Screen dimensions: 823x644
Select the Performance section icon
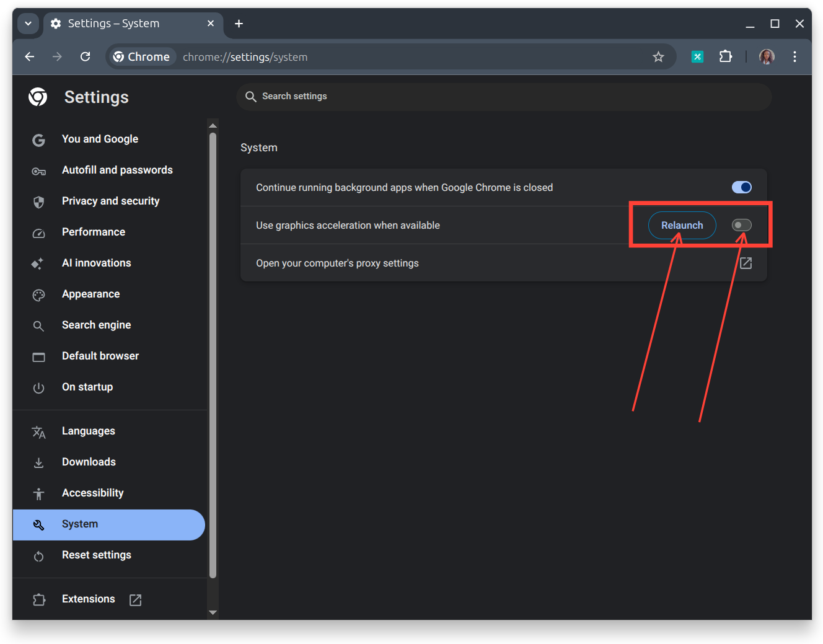coord(38,232)
